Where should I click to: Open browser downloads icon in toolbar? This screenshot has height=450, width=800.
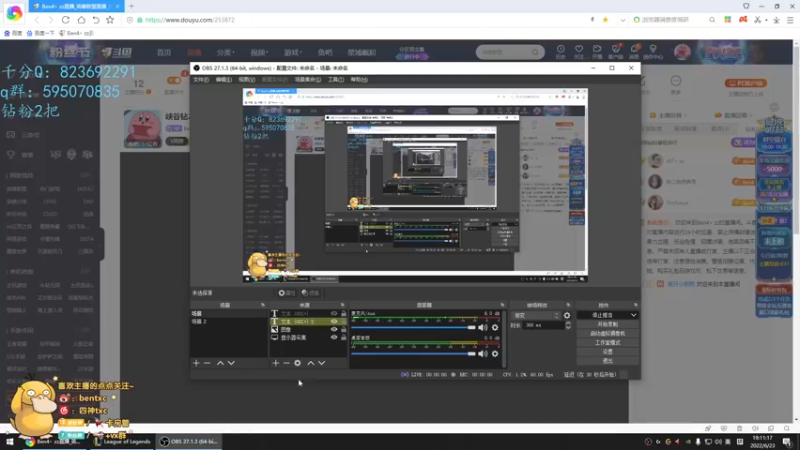(776, 20)
